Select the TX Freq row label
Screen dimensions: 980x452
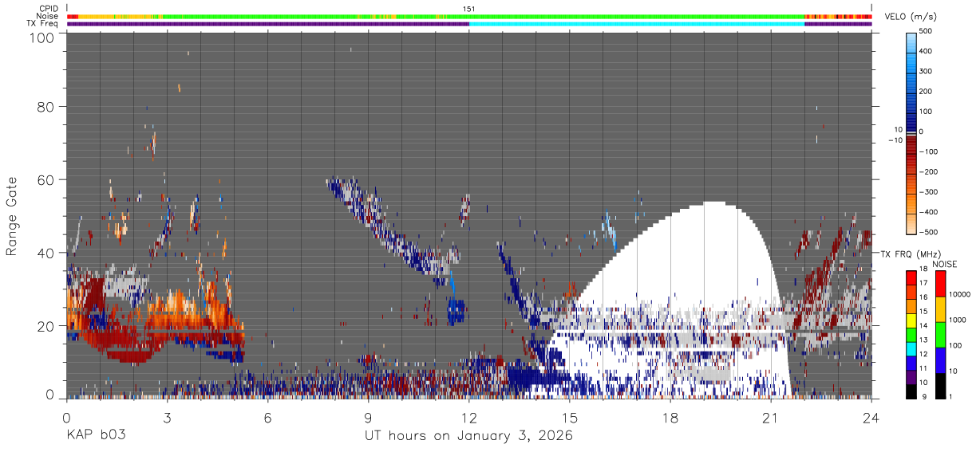42,24
